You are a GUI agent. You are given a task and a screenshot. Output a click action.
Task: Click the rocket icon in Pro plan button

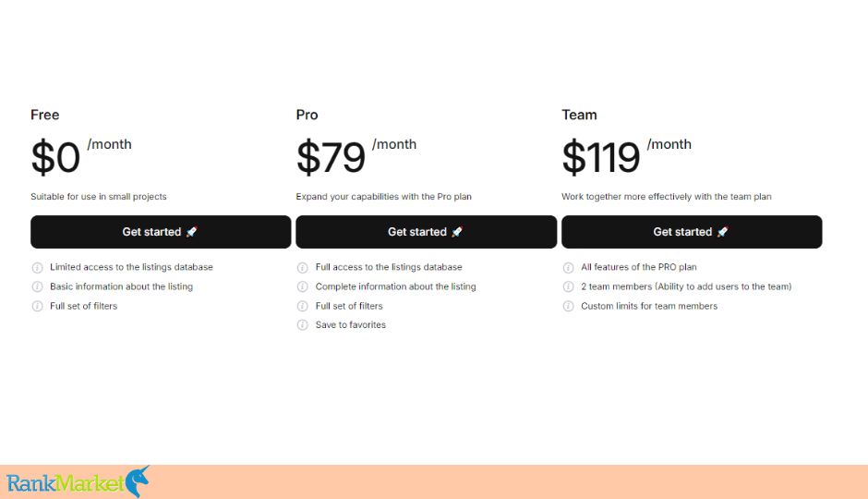457,232
